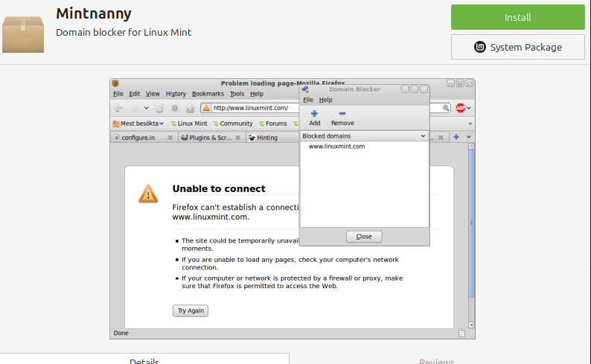Click the status bar icon at the right of Done
Viewport: 591px width, 364px height.
[461, 333]
